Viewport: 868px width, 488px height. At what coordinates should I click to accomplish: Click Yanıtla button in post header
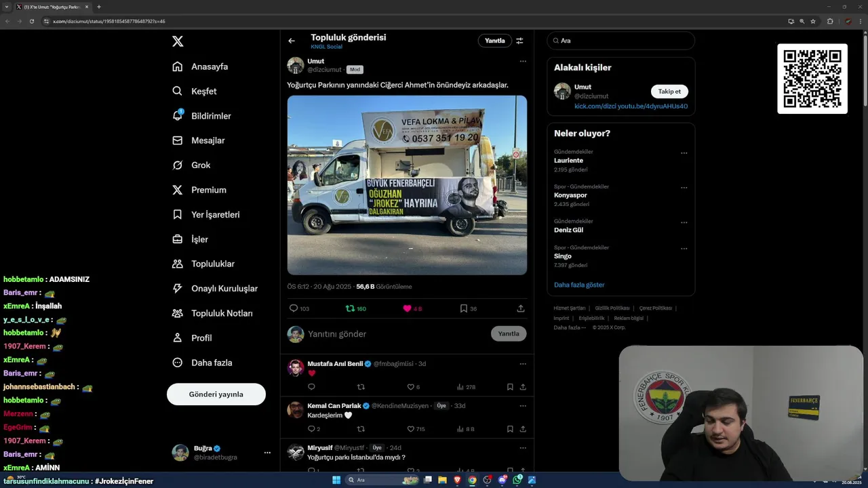tap(495, 41)
